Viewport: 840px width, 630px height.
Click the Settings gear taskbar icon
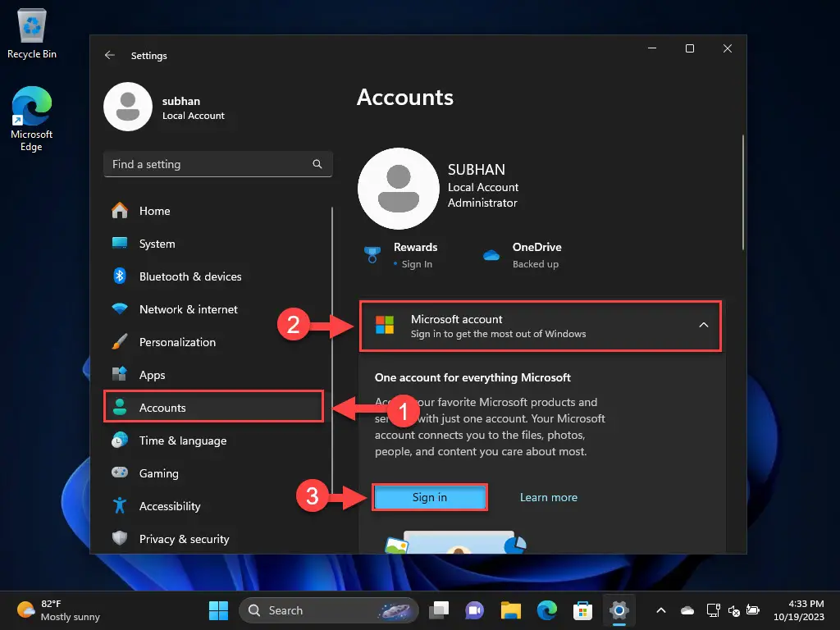[619, 610]
